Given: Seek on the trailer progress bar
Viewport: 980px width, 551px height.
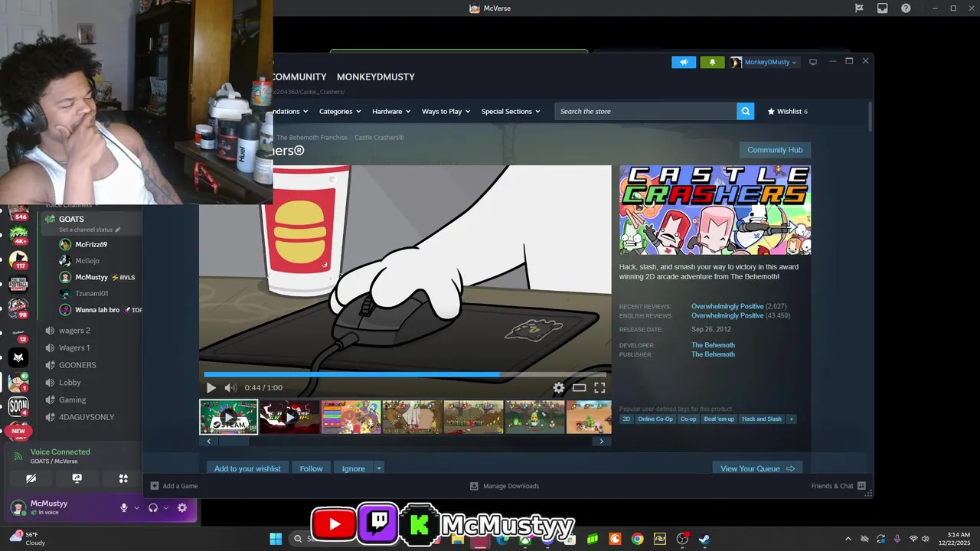Looking at the screenshot, I should click(x=405, y=374).
